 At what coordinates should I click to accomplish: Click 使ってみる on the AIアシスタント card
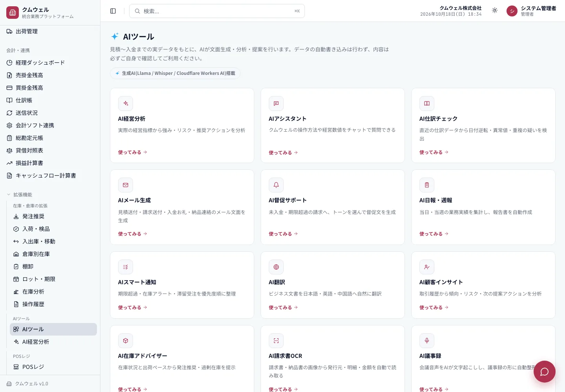[x=283, y=152]
